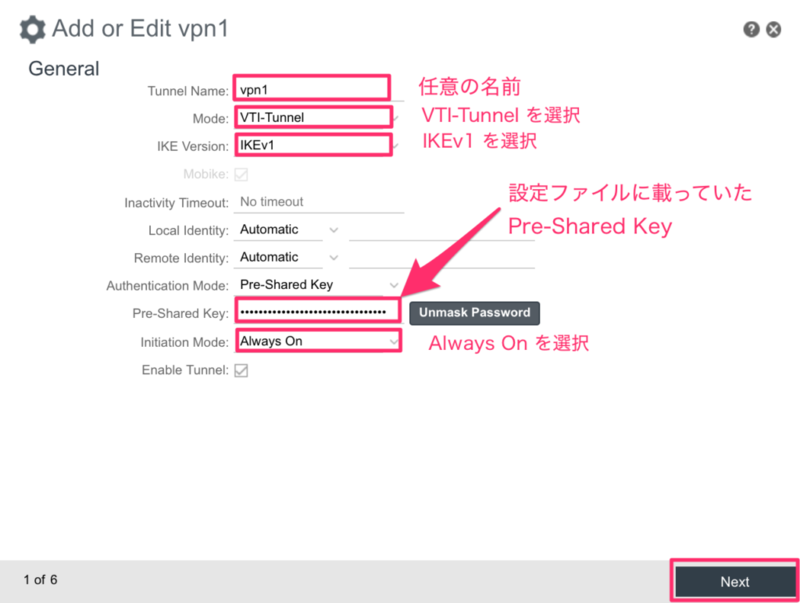Image resolution: width=800 pixels, height=603 pixels.
Task: Click the Remote Identity value text field
Action: coord(442,257)
